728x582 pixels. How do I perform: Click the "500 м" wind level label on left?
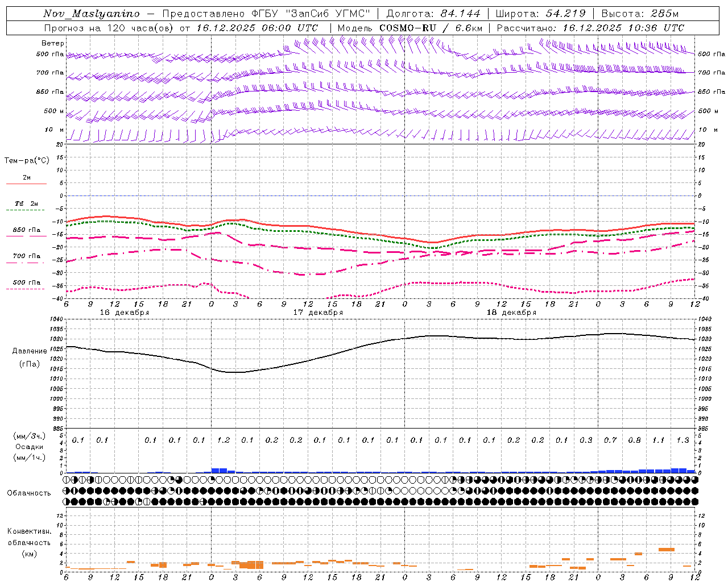click(54, 111)
